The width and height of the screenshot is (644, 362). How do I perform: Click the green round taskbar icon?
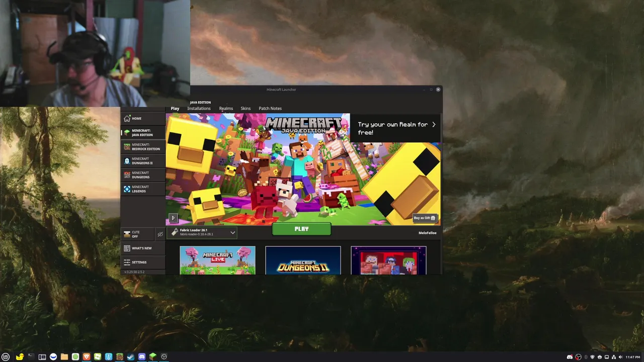75,357
